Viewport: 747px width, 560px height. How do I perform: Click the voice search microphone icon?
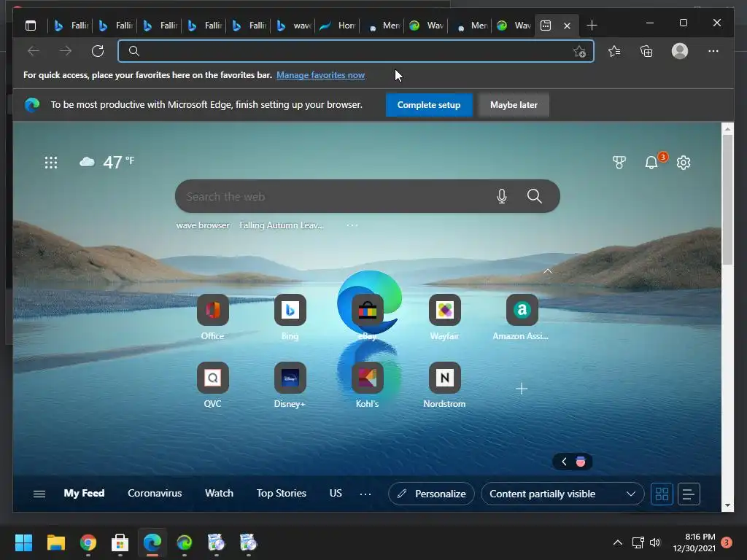(502, 196)
